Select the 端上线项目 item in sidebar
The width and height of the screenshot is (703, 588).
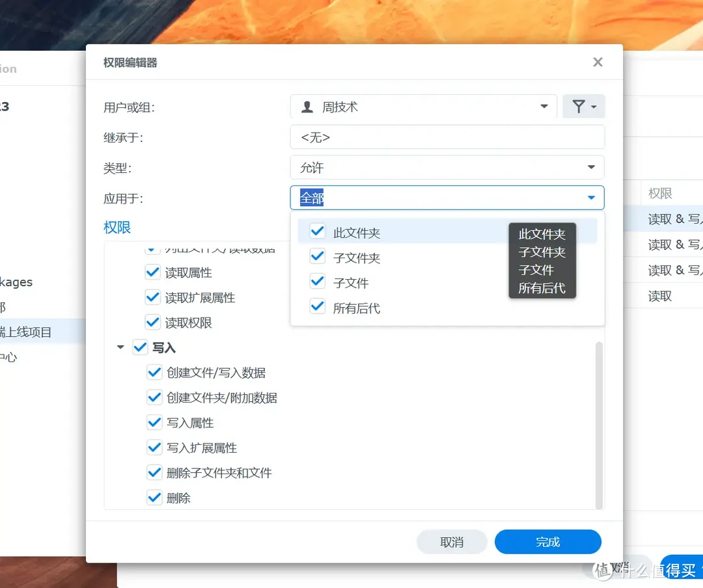39,331
